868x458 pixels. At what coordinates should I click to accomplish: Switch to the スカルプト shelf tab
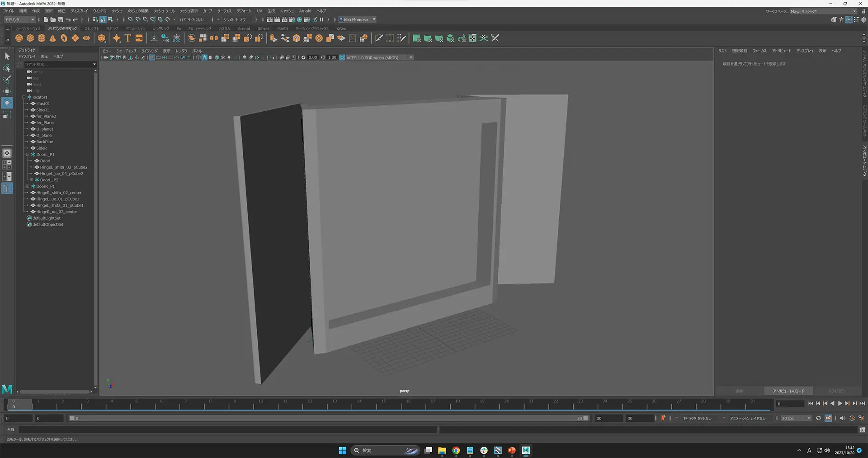(x=92, y=28)
